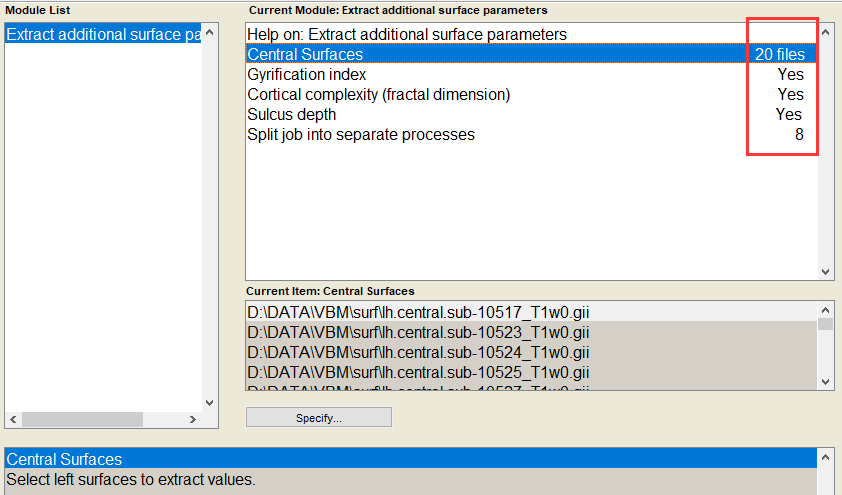Click the 'Yes' value of Gyrification index
842x495 pixels.
coord(790,74)
